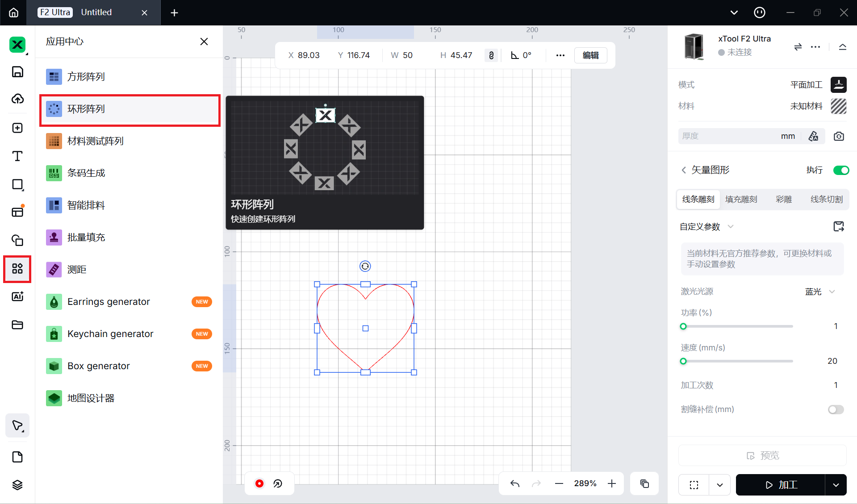This screenshot has height=504, width=857.
Task: Open the Layers panel icon
Action: 17,485
